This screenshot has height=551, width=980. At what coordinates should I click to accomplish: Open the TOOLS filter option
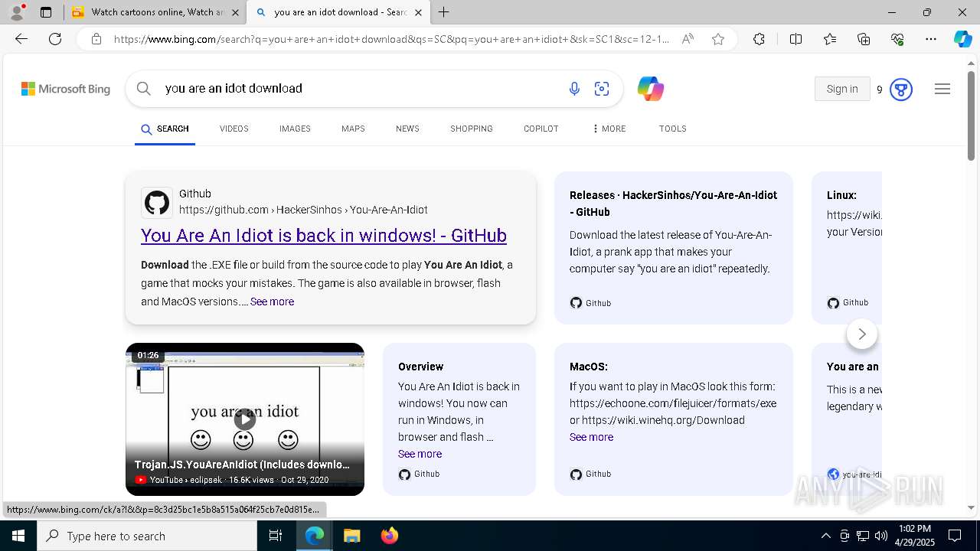[x=673, y=129]
